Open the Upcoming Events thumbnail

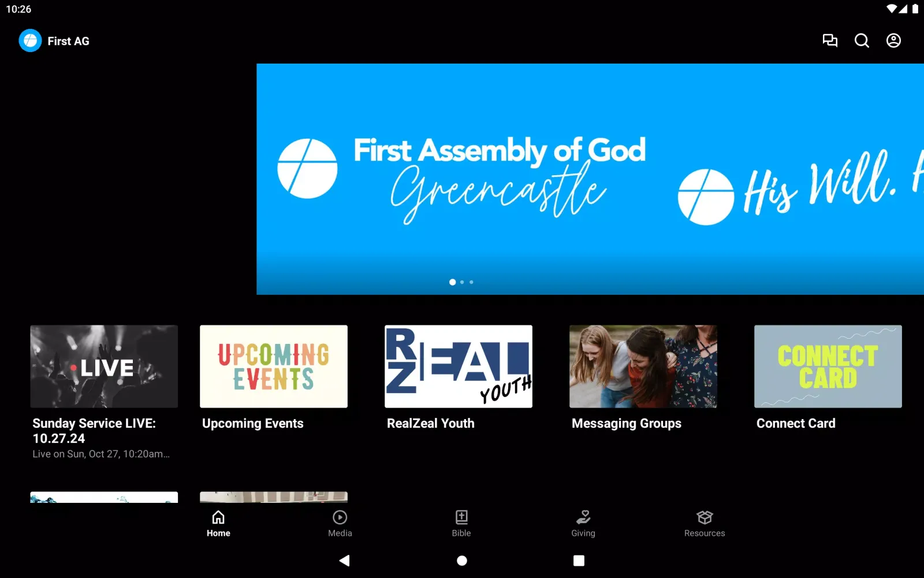click(x=274, y=366)
